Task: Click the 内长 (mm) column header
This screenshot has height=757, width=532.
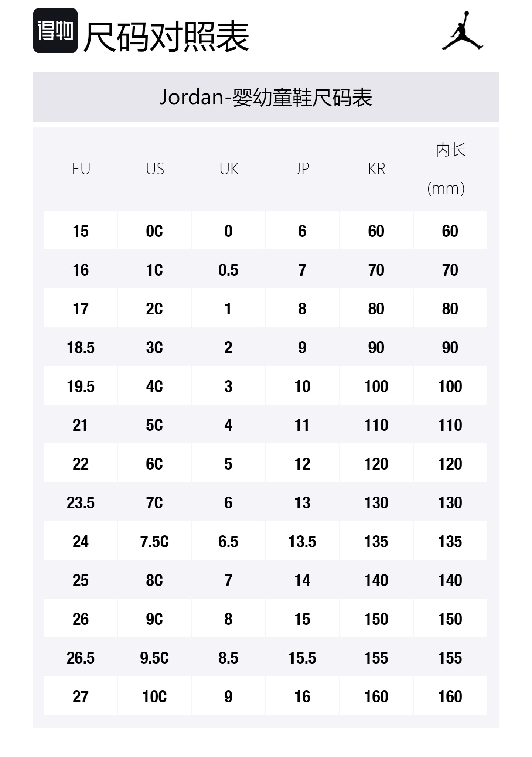Action: [450, 169]
